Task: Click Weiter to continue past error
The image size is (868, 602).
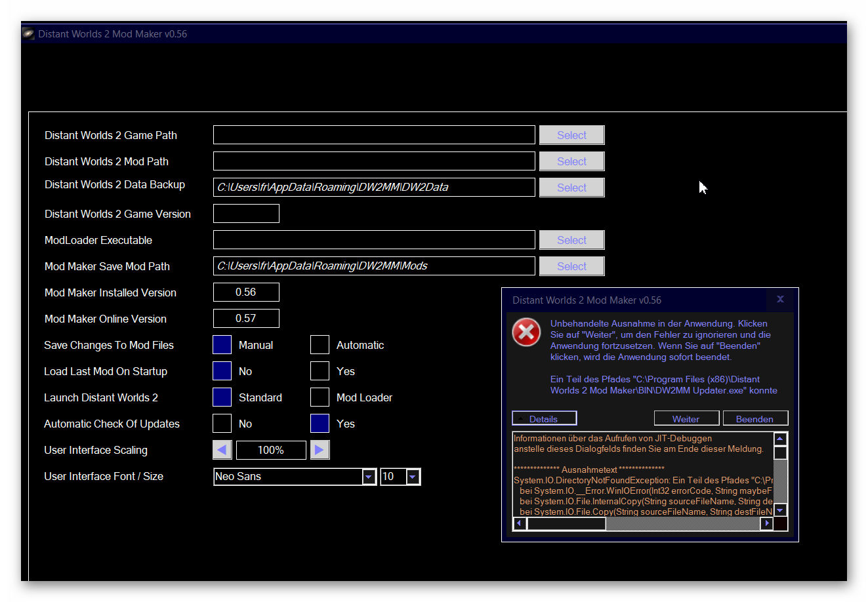Action: click(x=686, y=418)
